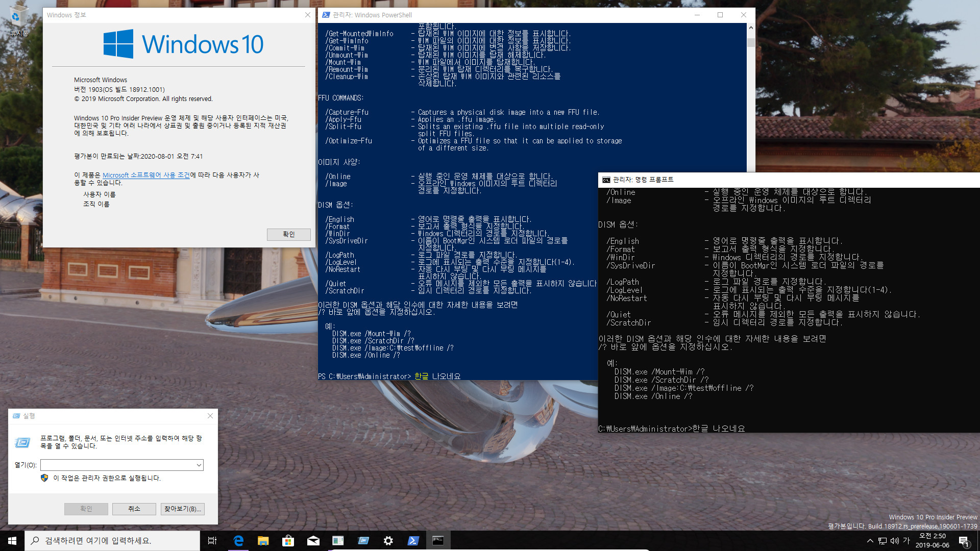Open the Mail app from the taskbar
Screen dimensions: 980x551
pos(313,541)
